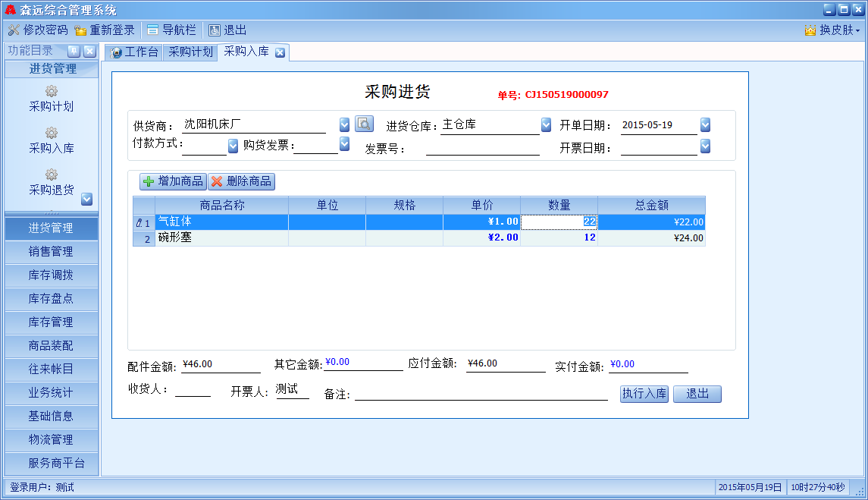The image size is (868, 500).
Task: Click the 采购退货 sidebar icon
Action: pos(52,175)
